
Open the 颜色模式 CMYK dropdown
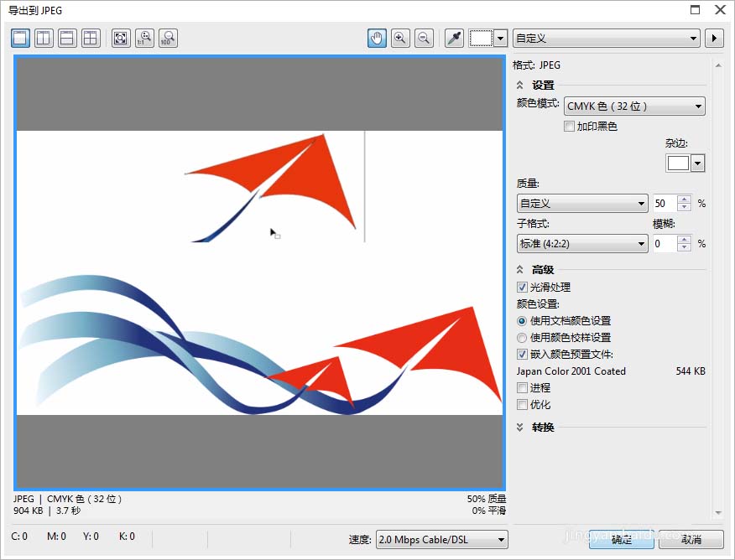tap(634, 106)
